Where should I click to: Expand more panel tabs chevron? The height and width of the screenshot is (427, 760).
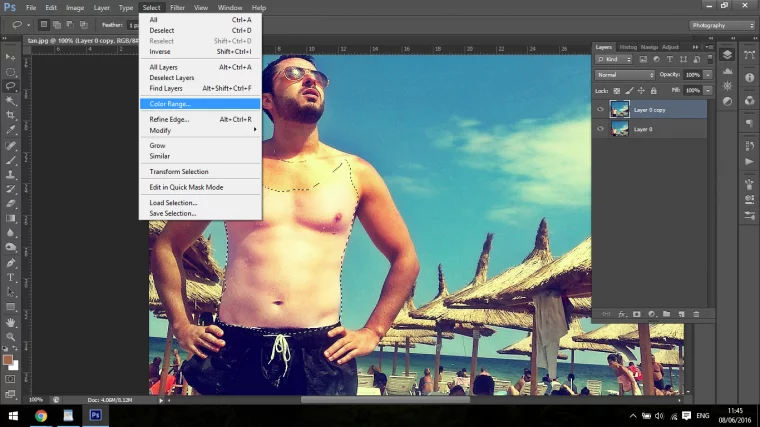coord(695,47)
